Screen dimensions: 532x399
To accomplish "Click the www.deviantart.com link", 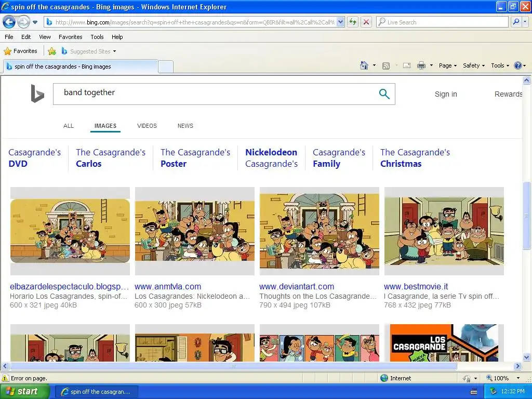I will [297, 287].
